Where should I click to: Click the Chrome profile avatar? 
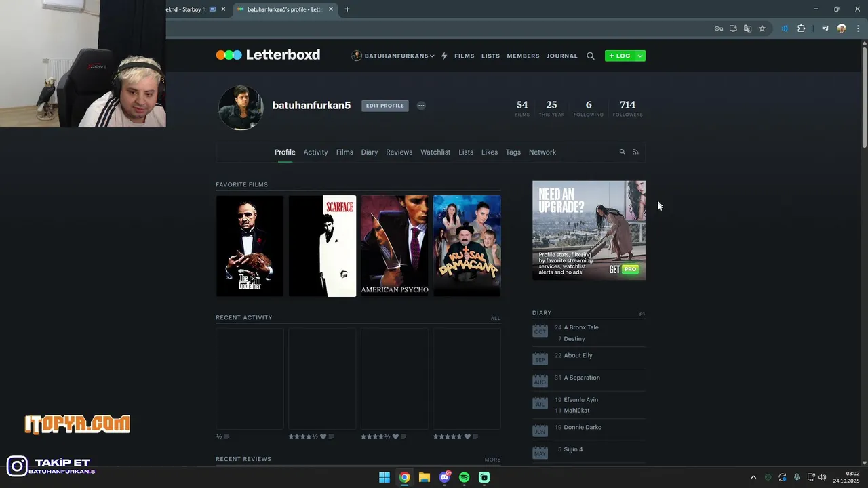pos(842,28)
